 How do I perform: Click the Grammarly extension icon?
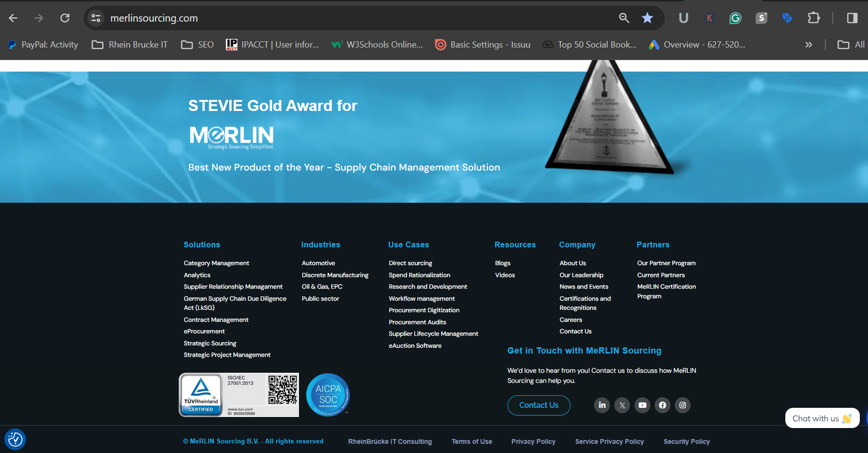(x=735, y=18)
